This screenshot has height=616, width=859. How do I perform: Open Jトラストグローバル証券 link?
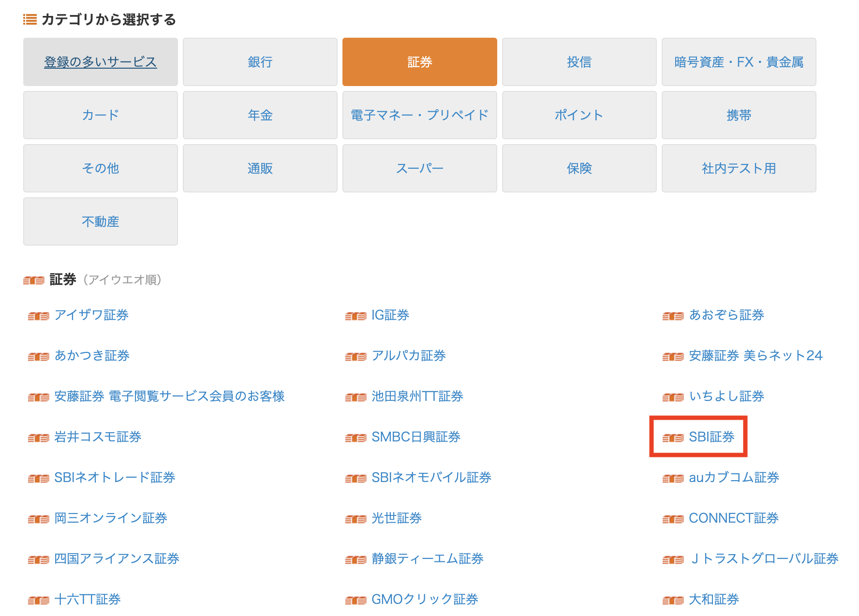764,559
